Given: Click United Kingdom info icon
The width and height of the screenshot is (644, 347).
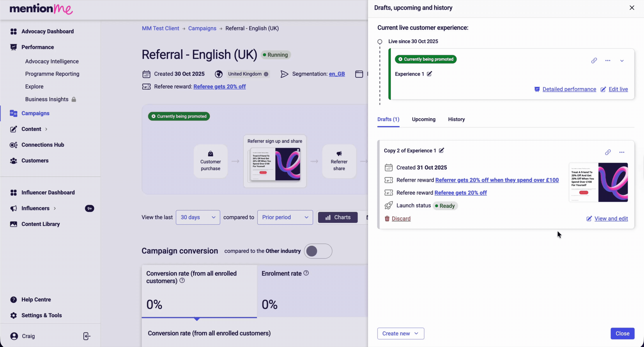Looking at the screenshot, I should coord(266,74).
